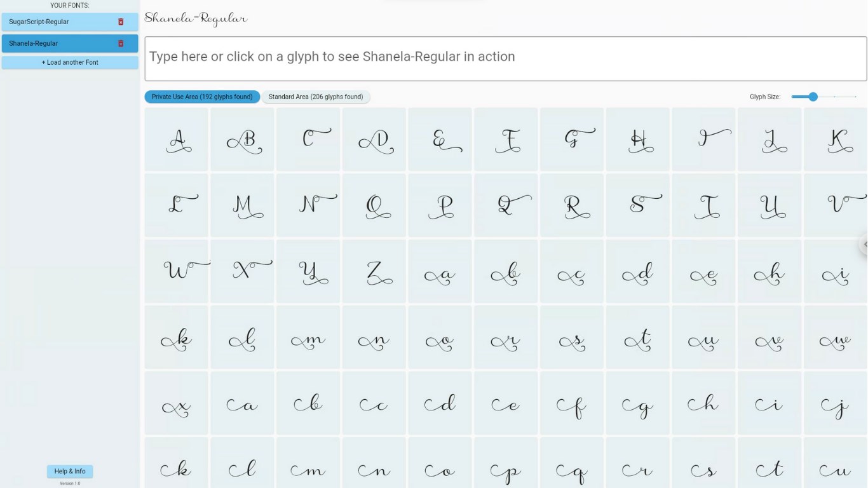Viewport: 868px width, 488px height.
Task: Select SugarScript-Regular in font list
Action: click(x=57, y=22)
